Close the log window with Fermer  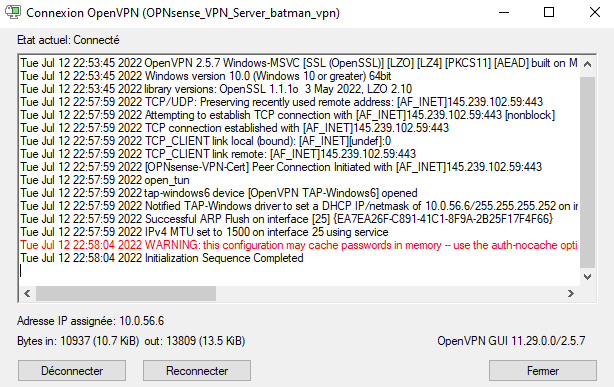(x=543, y=371)
